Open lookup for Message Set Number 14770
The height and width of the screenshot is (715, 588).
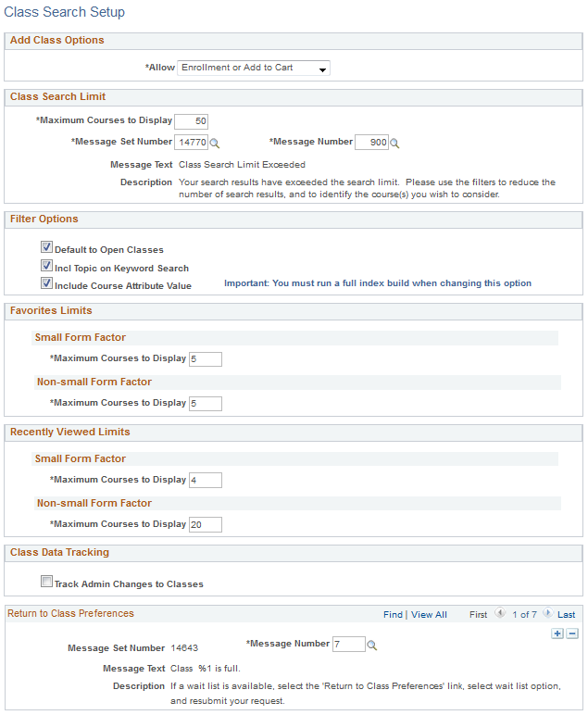tap(214, 144)
